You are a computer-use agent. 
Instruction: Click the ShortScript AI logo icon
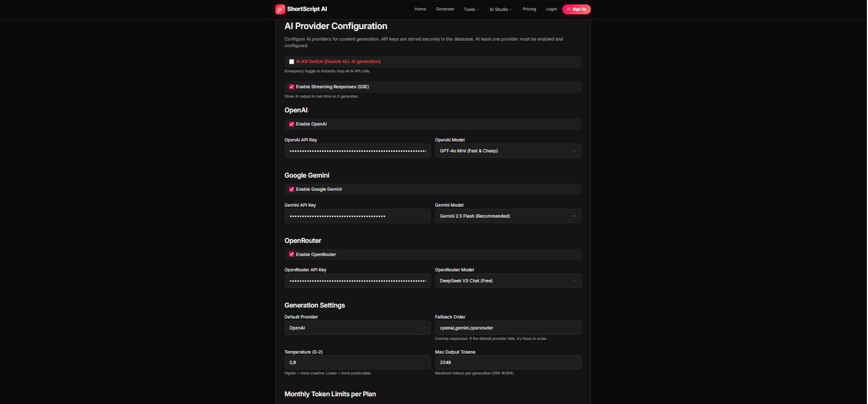pos(280,9)
